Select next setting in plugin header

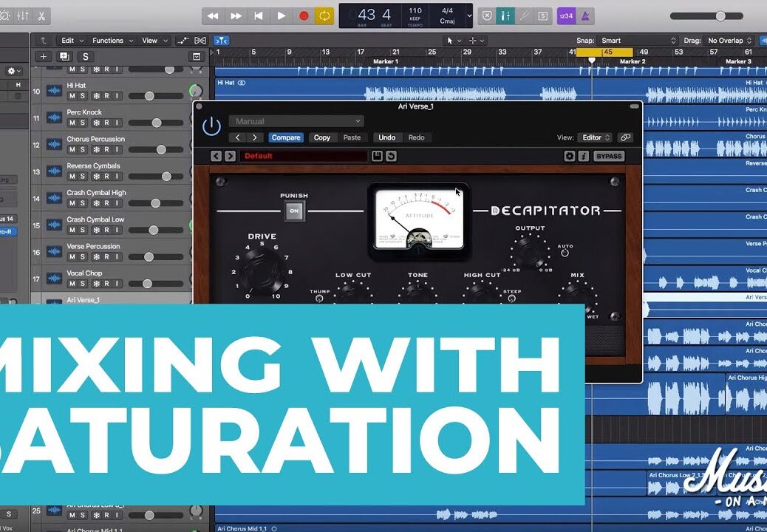(x=255, y=138)
